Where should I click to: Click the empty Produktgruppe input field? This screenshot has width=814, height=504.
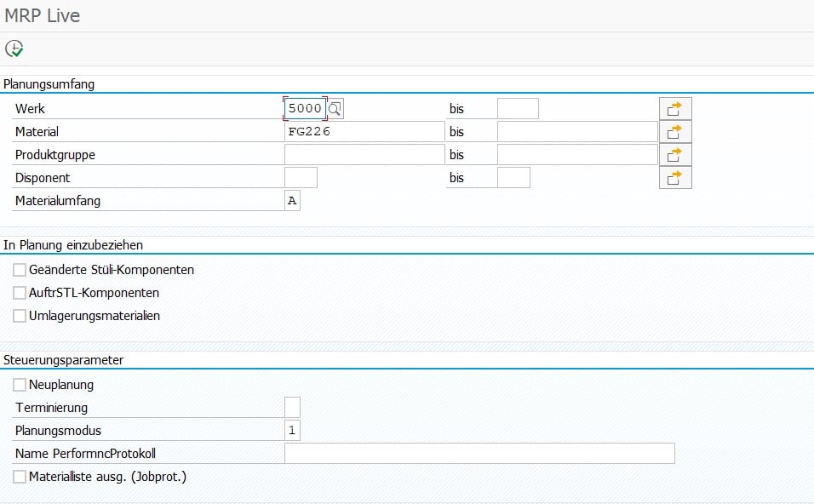pyautogui.click(x=358, y=154)
